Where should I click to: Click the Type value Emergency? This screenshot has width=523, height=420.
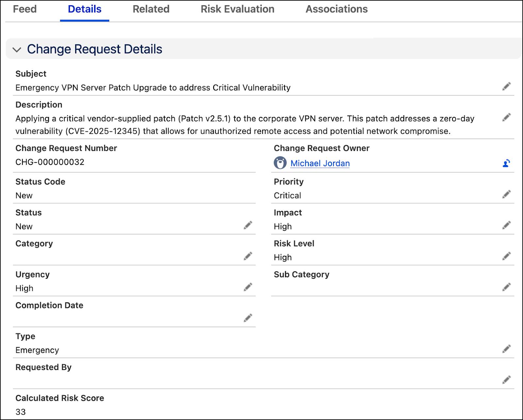pos(37,350)
